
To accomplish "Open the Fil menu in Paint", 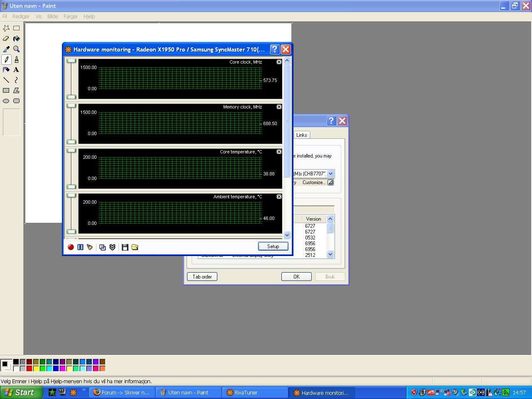I will coord(5,17).
